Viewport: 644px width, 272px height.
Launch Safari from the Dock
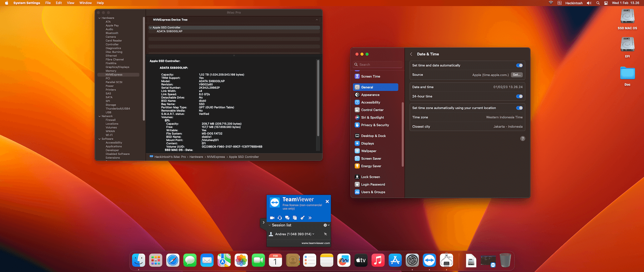tap(173, 260)
